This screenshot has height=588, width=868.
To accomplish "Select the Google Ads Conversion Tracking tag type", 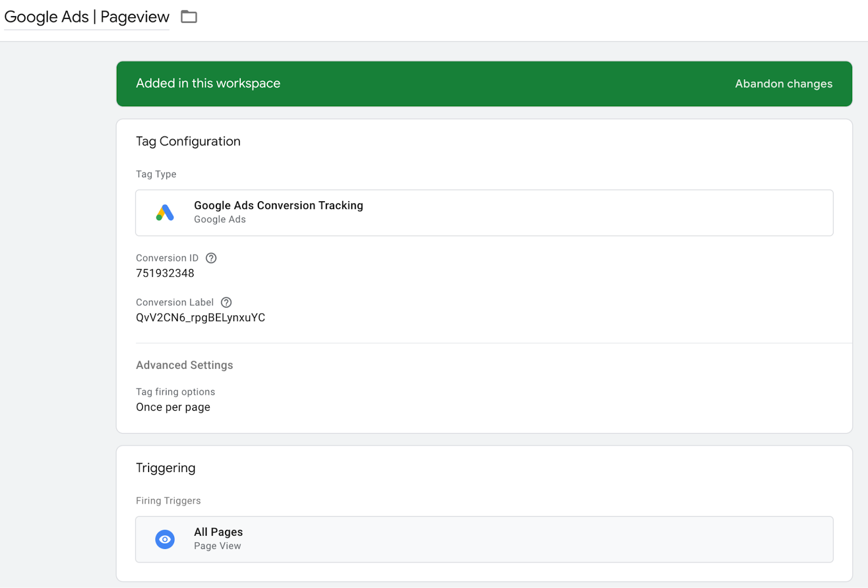I will click(x=484, y=213).
